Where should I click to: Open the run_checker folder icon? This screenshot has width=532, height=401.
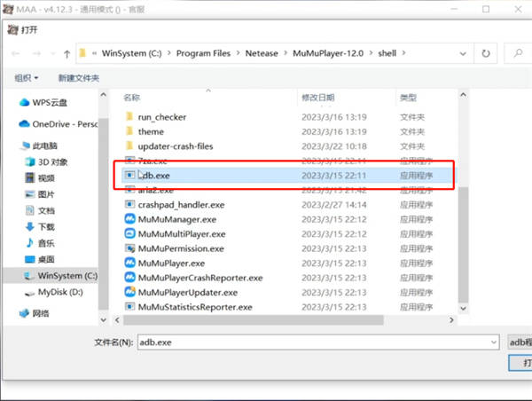129,117
